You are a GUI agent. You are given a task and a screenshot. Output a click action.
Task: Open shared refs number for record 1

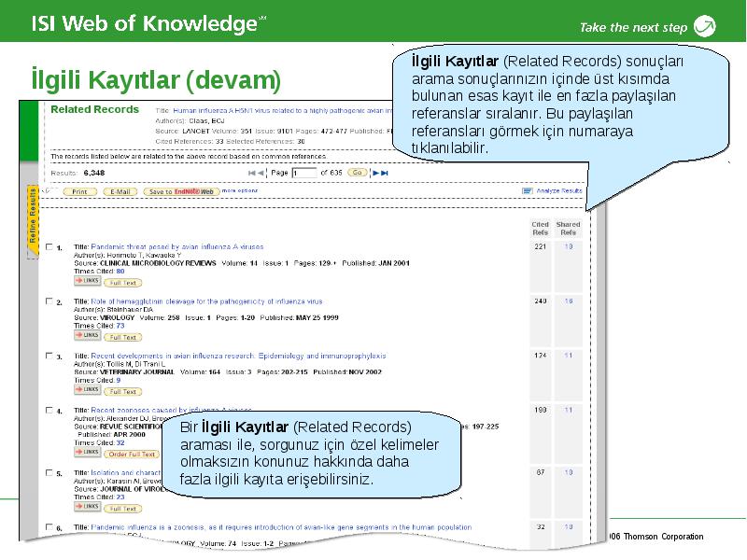coord(569,246)
